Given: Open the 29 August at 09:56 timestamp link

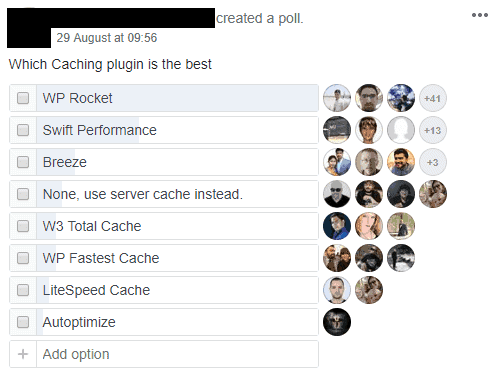Looking at the screenshot, I should (x=107, y=38).
